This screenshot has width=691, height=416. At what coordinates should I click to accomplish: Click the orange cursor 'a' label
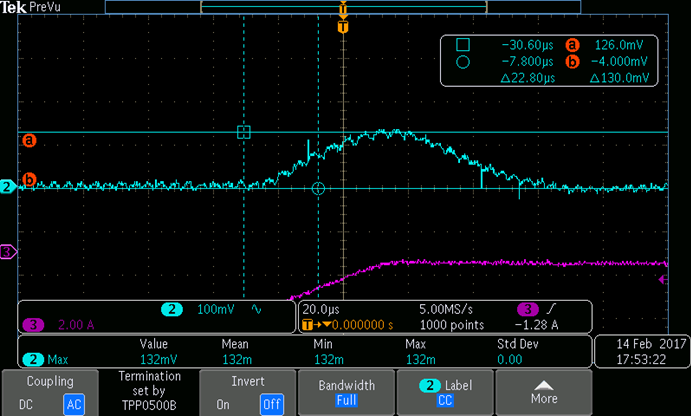coord(29,141)
